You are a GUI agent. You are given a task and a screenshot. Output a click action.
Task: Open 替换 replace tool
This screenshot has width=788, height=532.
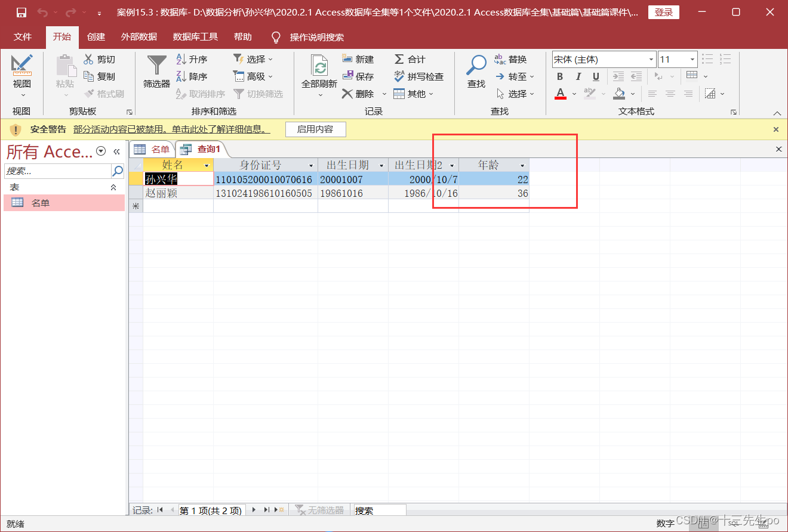click(511, 59)
